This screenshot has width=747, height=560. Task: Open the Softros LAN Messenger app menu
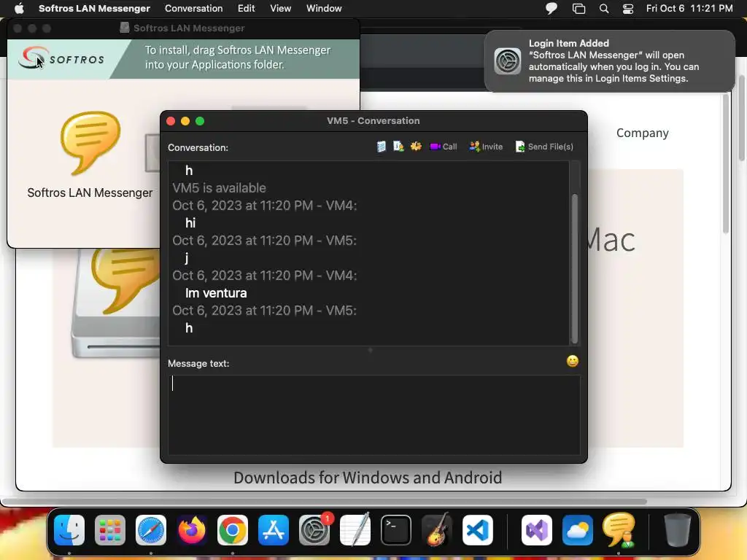click(94, 8)
